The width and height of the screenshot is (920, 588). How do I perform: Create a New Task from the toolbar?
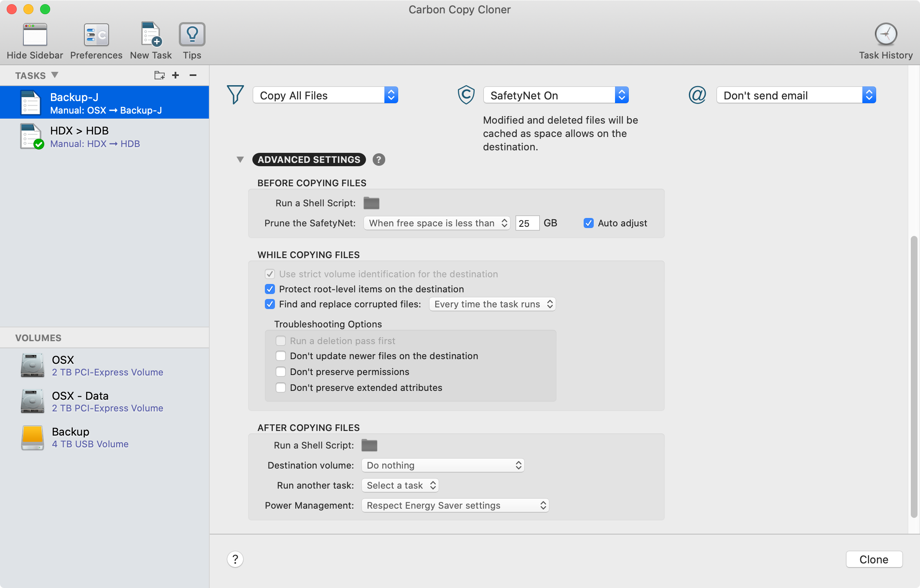pos(151,35)
